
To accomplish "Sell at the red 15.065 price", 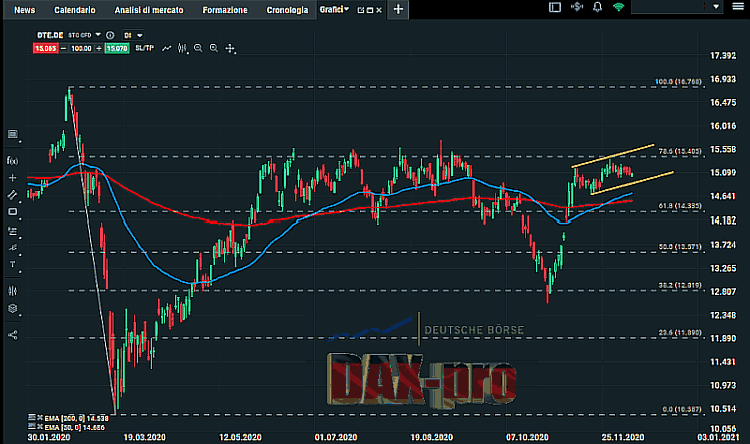I will tap(45, 48).
